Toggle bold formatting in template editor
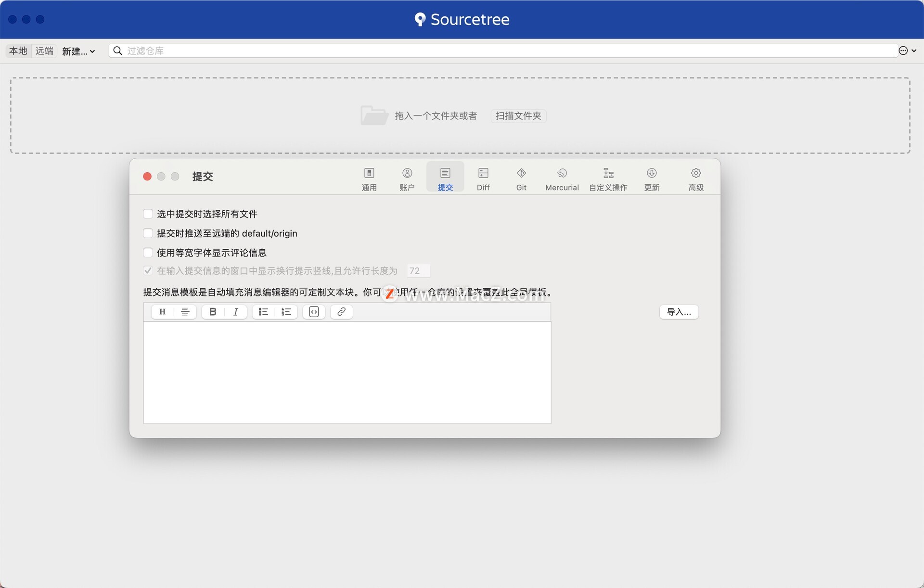This screenshot has width=924, height=588. point(213,312)
